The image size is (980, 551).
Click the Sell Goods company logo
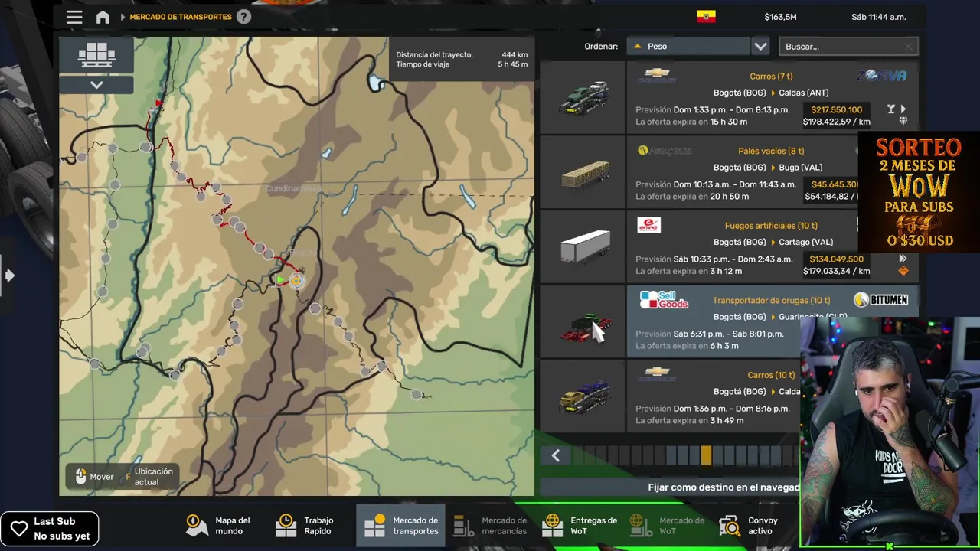pyautogui.click(x=664, y=300)
